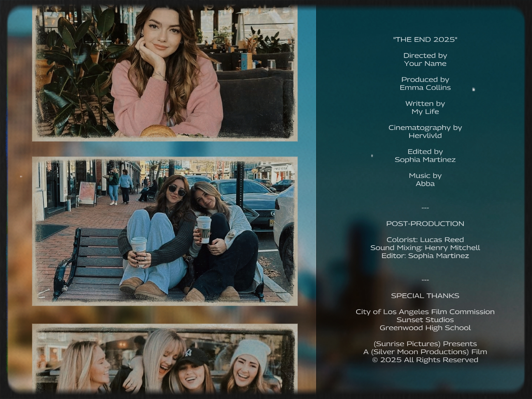Screen dimensions: 532x399
Task: Click the SPECIAL THANKS heading
Action: (425, 295)
